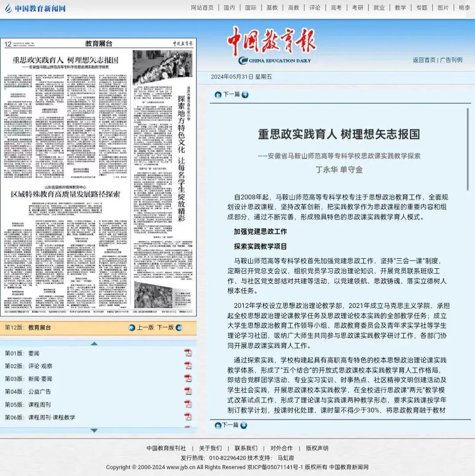This screenshot has width=475, height=476.
Task: Click the PDF icon for 第04版 公益广告
Action: [x=188, y=391]
